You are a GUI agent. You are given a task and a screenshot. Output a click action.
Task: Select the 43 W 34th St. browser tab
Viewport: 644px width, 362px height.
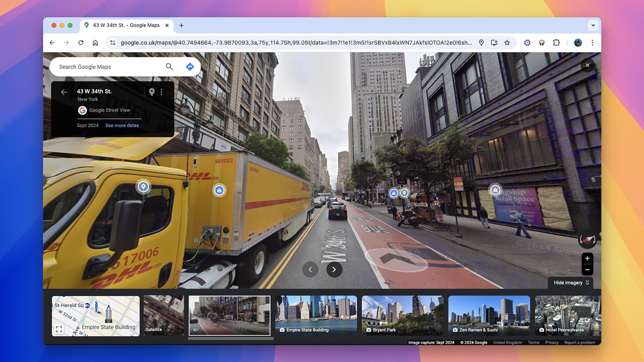(x=126, y=25)
